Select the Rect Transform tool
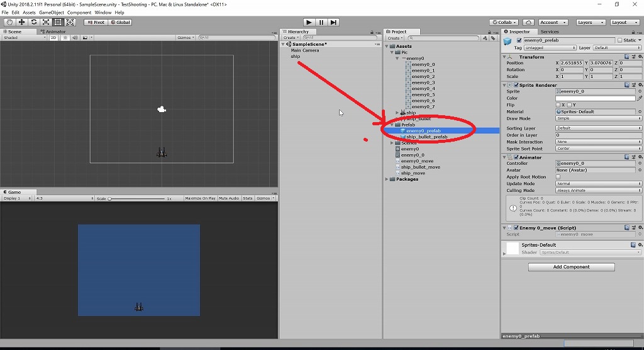 58,22
